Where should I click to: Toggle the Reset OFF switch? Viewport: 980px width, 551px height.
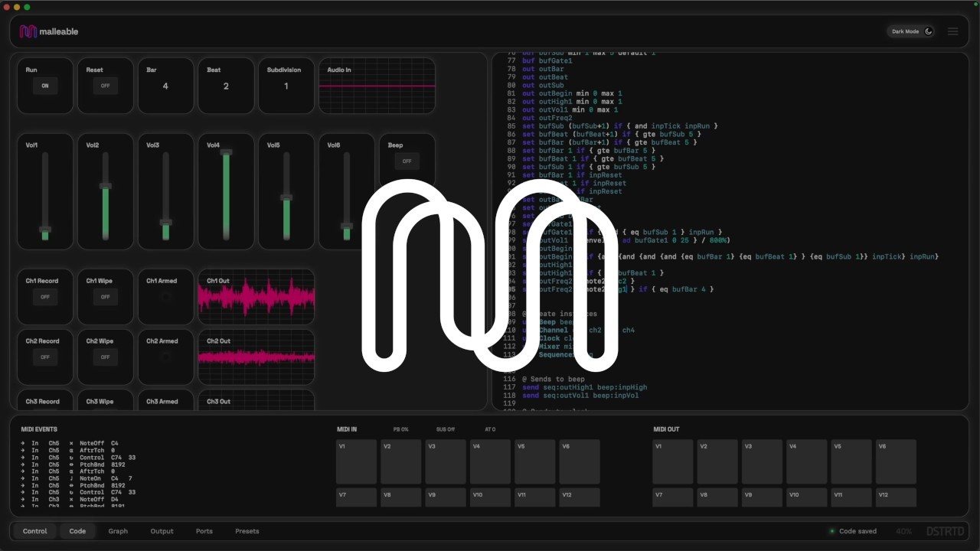coord(105,86)
